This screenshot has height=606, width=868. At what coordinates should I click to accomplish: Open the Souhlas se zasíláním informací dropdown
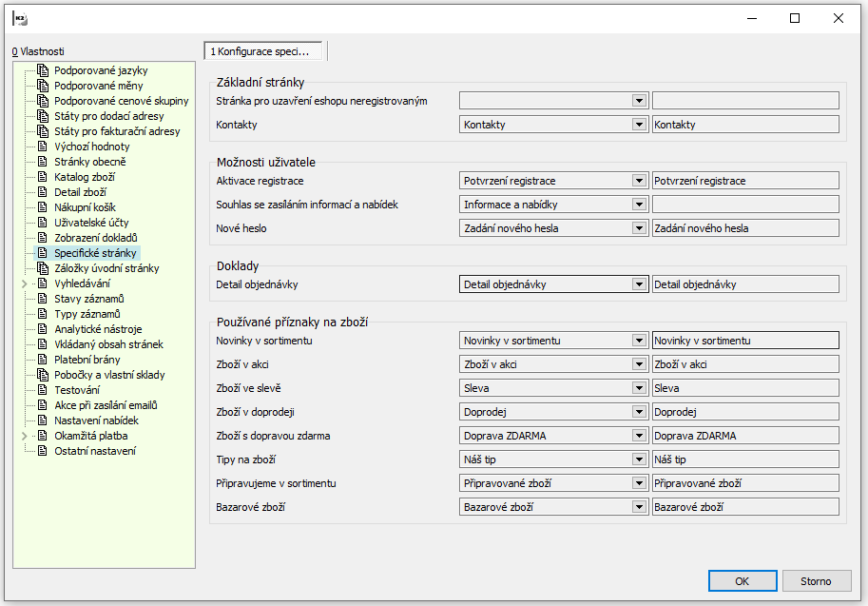coord(640,205)
